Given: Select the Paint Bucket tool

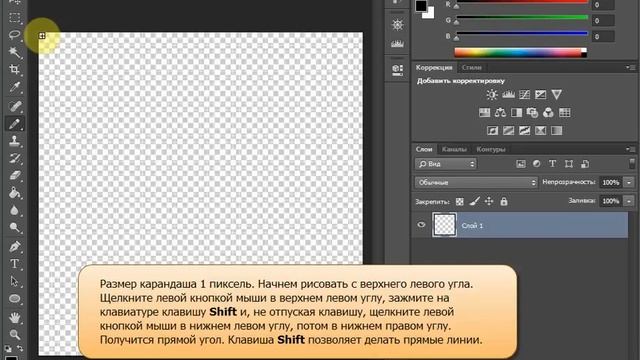Looking at the screenshot, I should coord(15,193).
